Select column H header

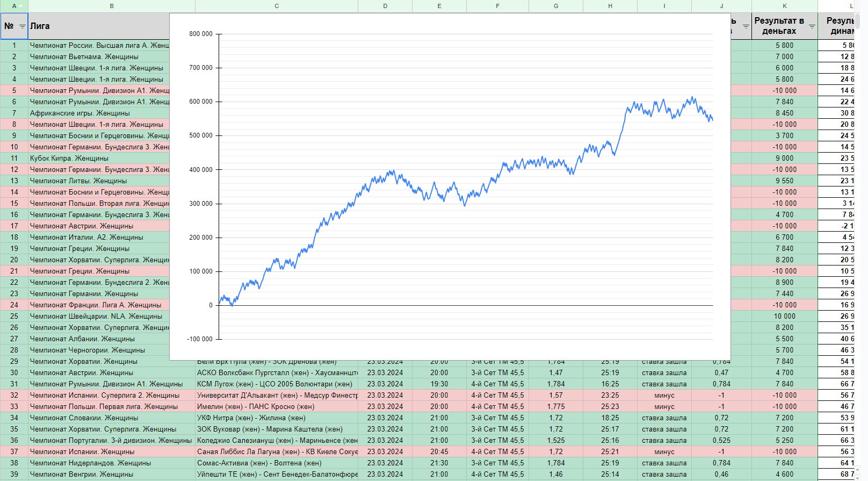click(x=610, y=6)
